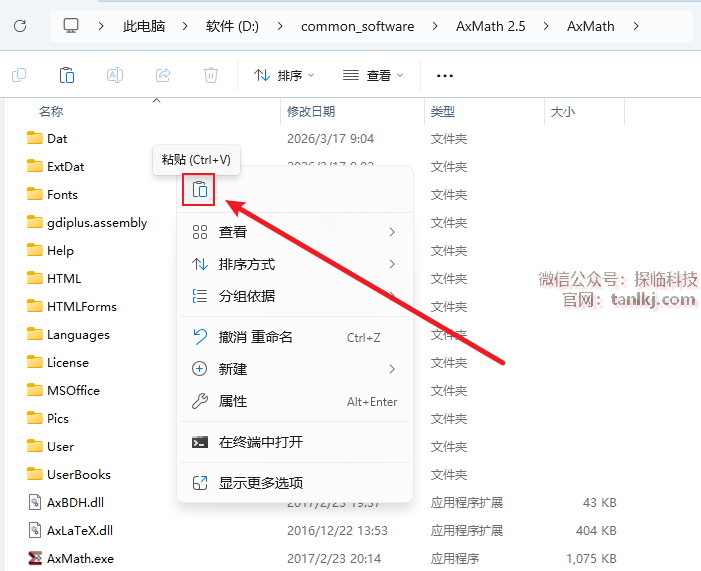This screenshot has width=701, height=571.
Task: Open the 查看 view dropdown in toolbar
Action: [373, 75]
